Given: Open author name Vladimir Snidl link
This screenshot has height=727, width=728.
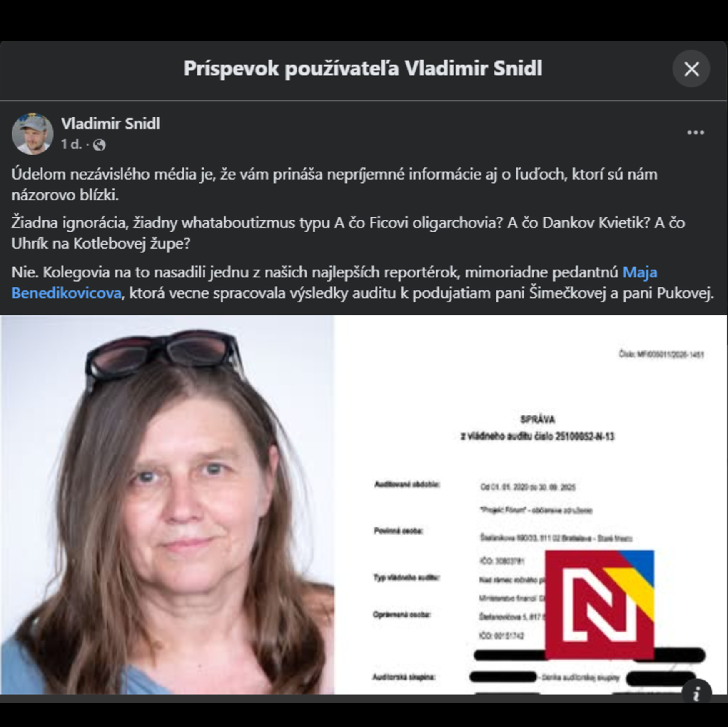Looking at the screenshot, I should coord(110,123).
